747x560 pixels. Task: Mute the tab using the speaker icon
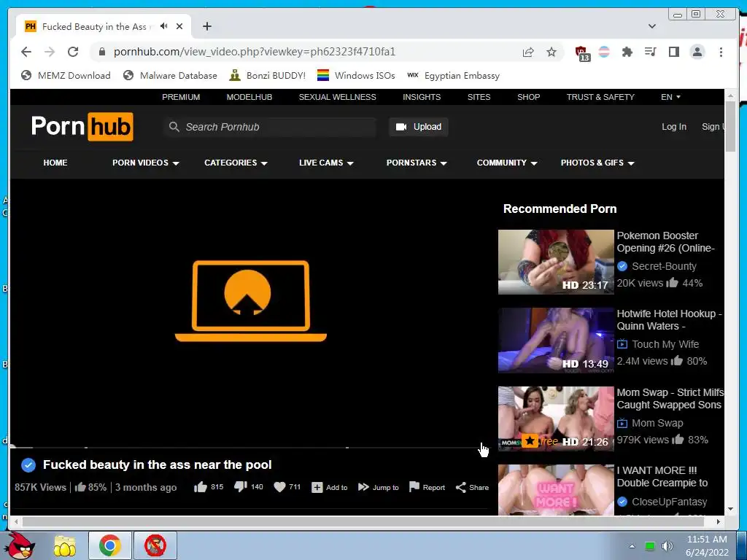coord(164,26)
